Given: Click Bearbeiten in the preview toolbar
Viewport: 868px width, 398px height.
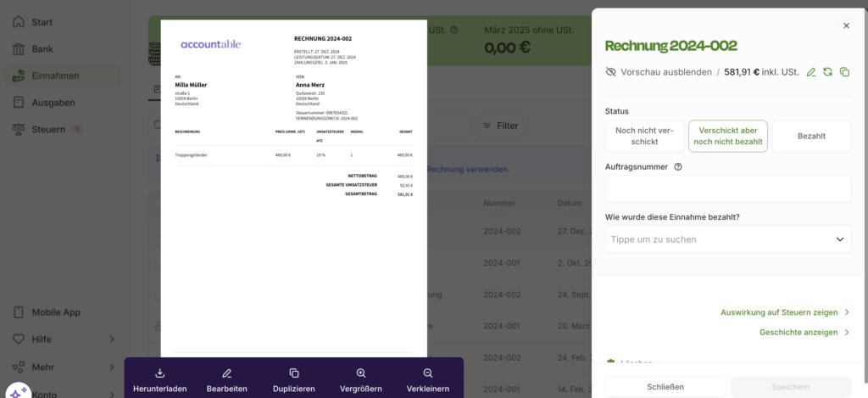Looking at the screenshot, I should (x=226, y=380).
